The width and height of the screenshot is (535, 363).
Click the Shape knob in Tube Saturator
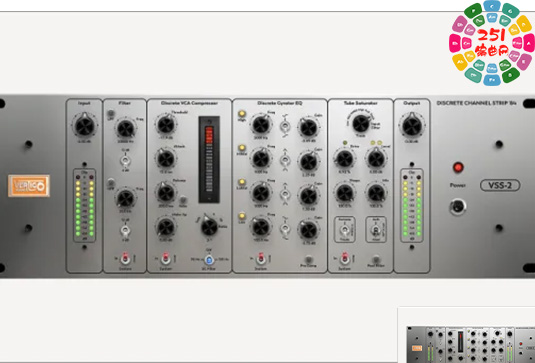tap(345, 193)
